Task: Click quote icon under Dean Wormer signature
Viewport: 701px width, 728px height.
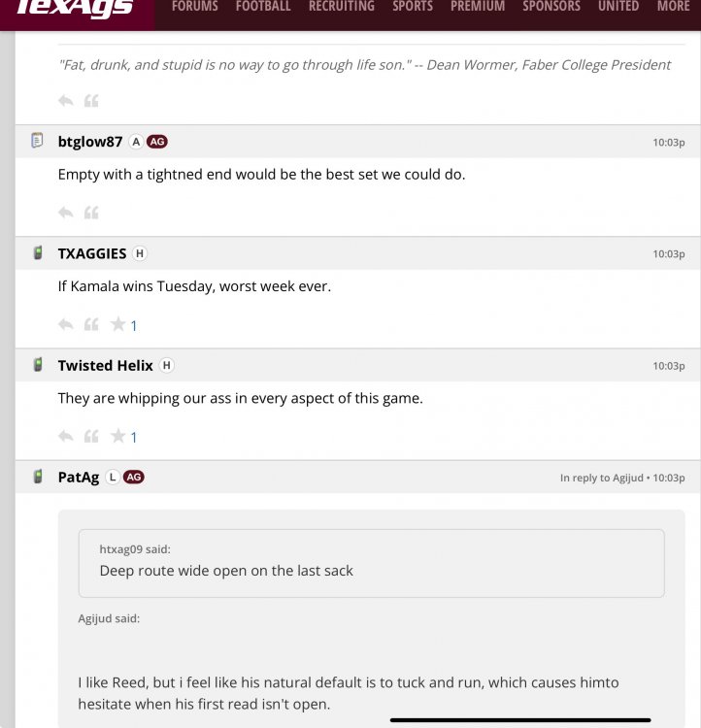Action: 91,101
